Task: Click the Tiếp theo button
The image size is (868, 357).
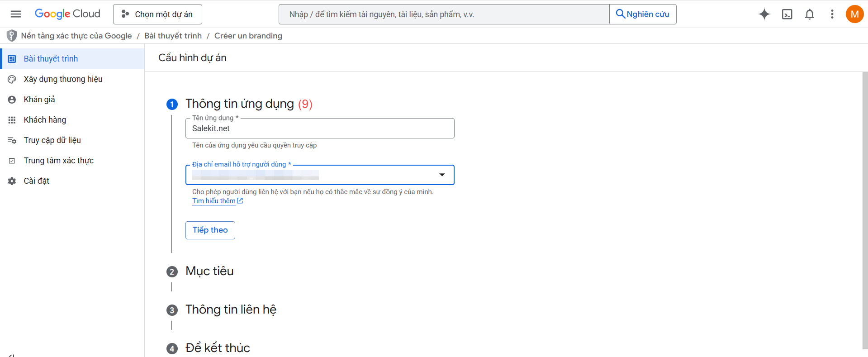Action: tap(210, 230)
